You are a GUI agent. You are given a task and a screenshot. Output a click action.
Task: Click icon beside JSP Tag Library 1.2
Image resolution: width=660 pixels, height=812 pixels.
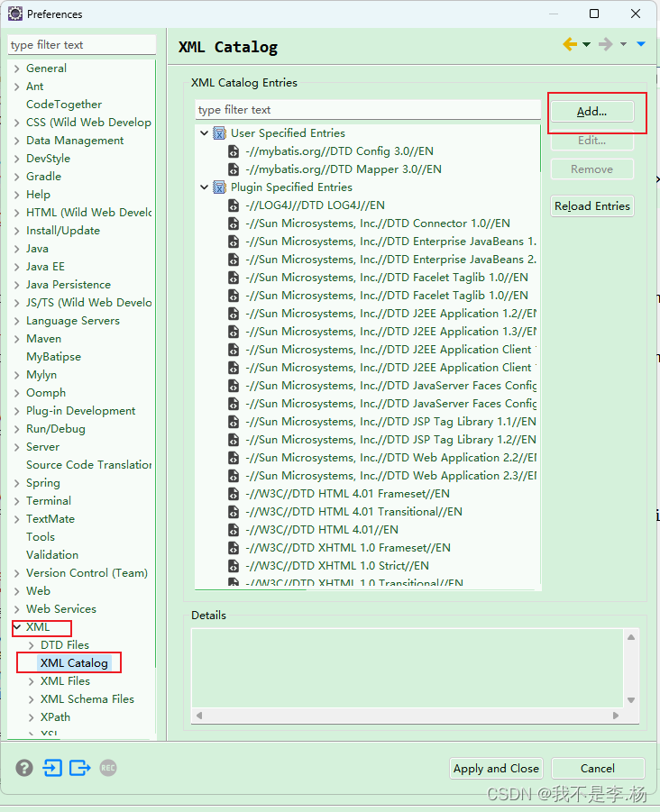pyautogui.click(x=234, y=440)
